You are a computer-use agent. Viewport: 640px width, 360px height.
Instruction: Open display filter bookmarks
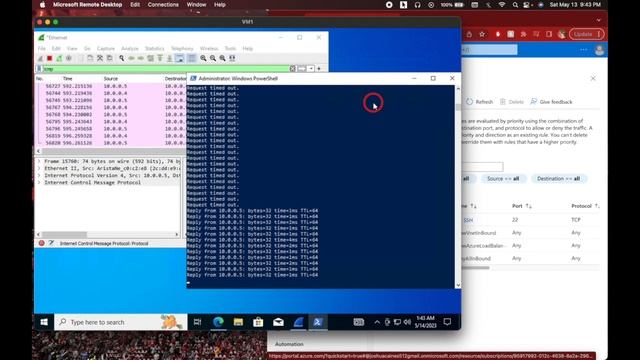point(39,69)
